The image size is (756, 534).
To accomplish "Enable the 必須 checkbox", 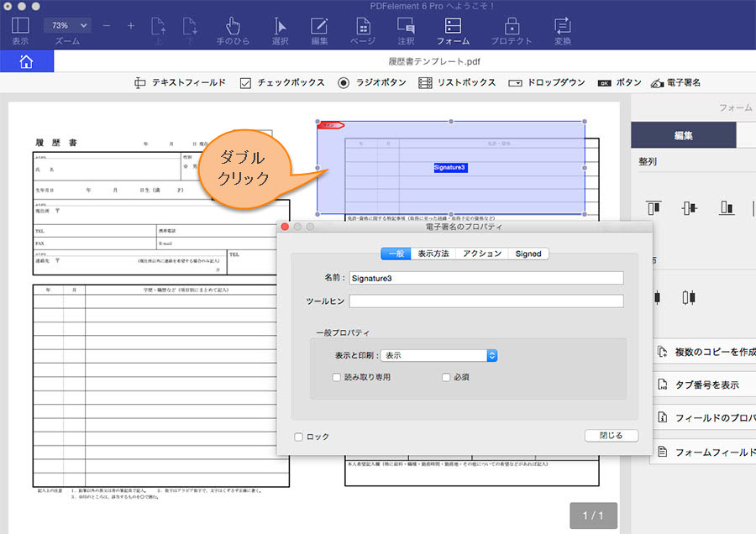I will pyautogui.click(x=446, y=377).
